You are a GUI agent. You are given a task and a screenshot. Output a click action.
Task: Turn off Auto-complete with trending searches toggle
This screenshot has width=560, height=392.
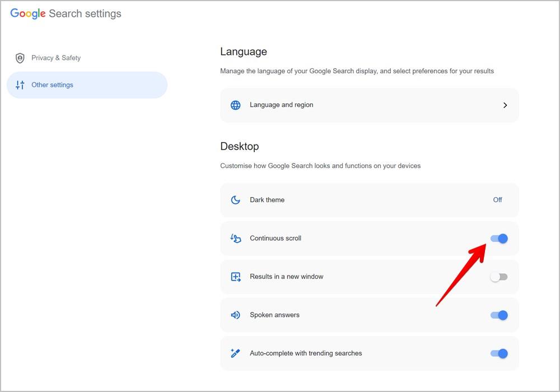(x=499, y=353)
